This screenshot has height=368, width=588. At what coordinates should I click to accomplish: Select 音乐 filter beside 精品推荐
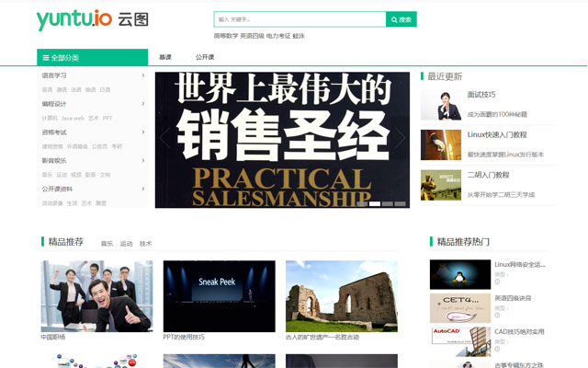[107, 244]
